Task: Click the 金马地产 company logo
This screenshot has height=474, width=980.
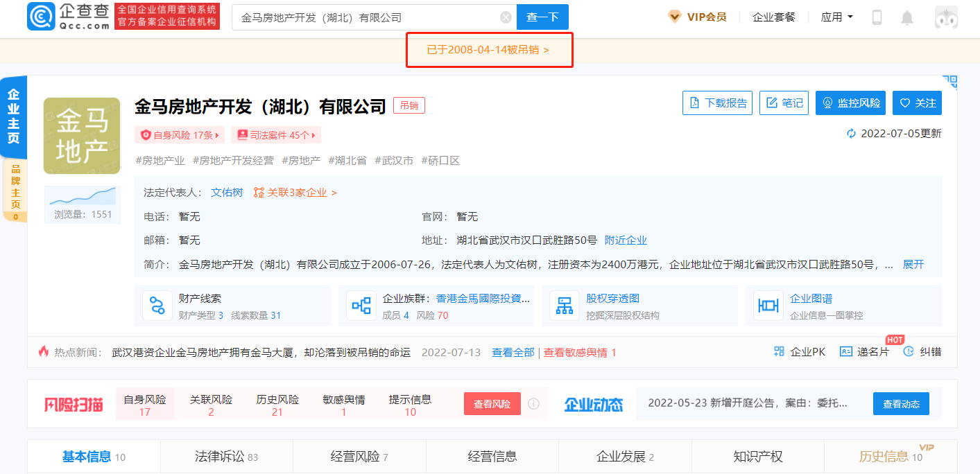Action: click(x=82, y=136)
